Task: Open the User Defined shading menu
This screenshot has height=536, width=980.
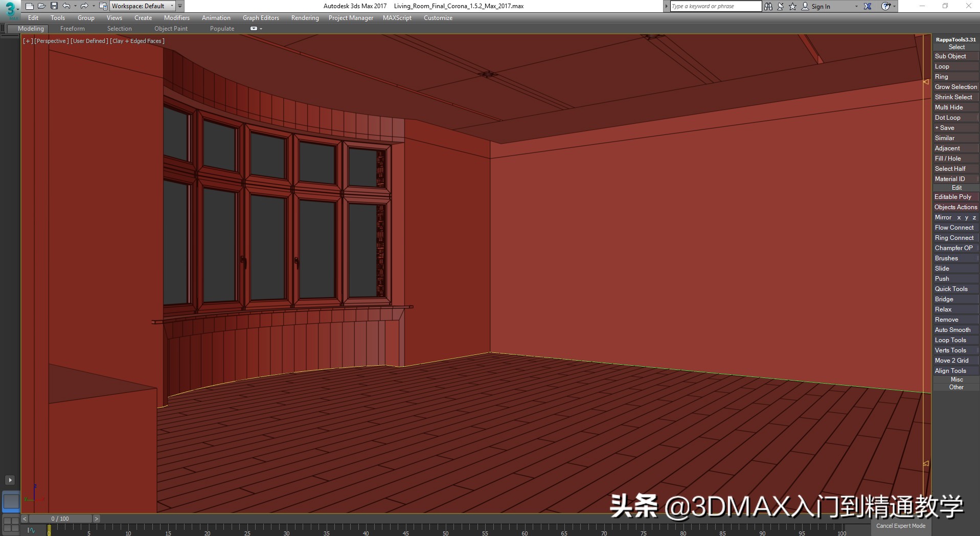Action: (89, 41)
